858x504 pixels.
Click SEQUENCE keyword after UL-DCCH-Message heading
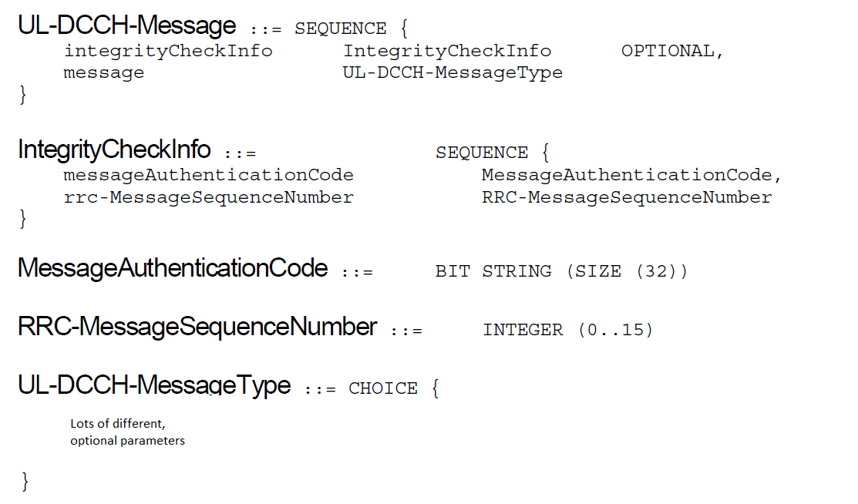(x=340, y=29)
